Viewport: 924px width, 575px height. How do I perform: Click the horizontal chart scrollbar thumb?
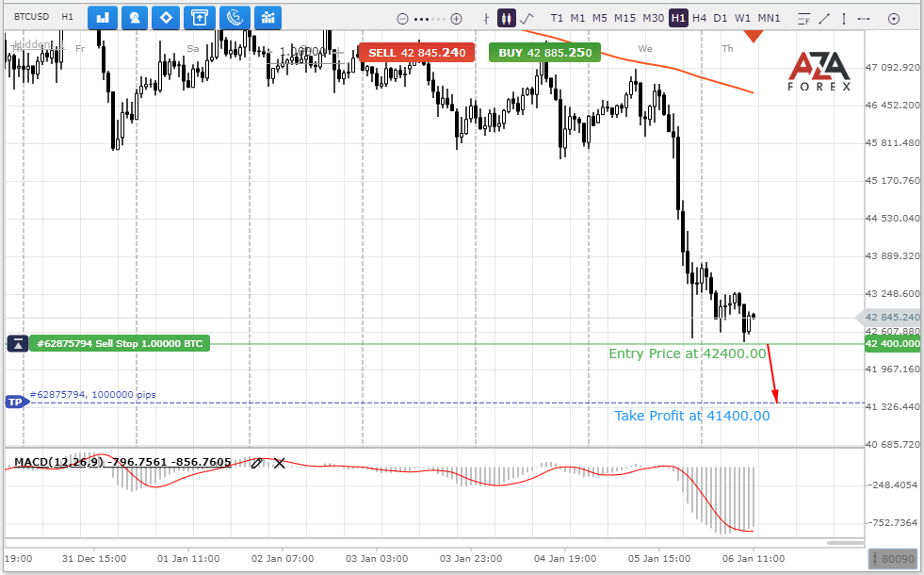[x=845, y=543]
